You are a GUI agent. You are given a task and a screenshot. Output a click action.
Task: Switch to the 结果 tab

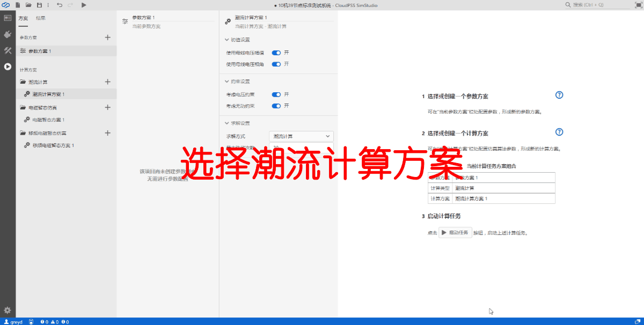[x=40, y=18]
